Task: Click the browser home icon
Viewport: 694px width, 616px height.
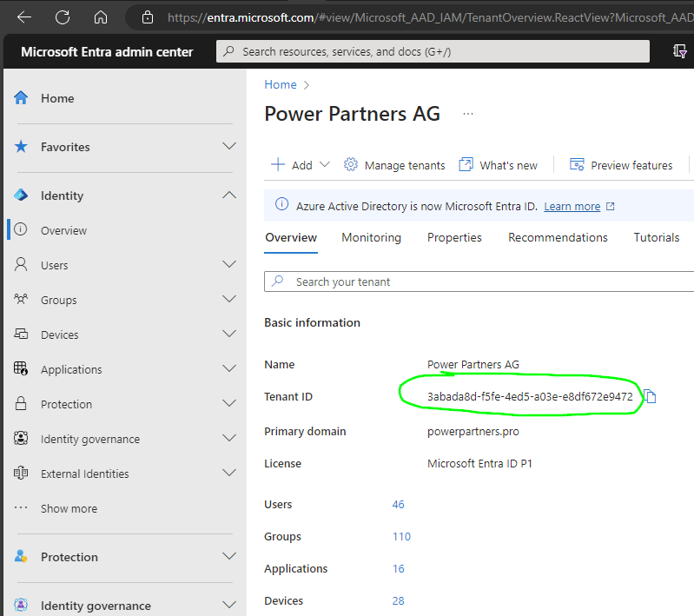Action: point(101,17)
